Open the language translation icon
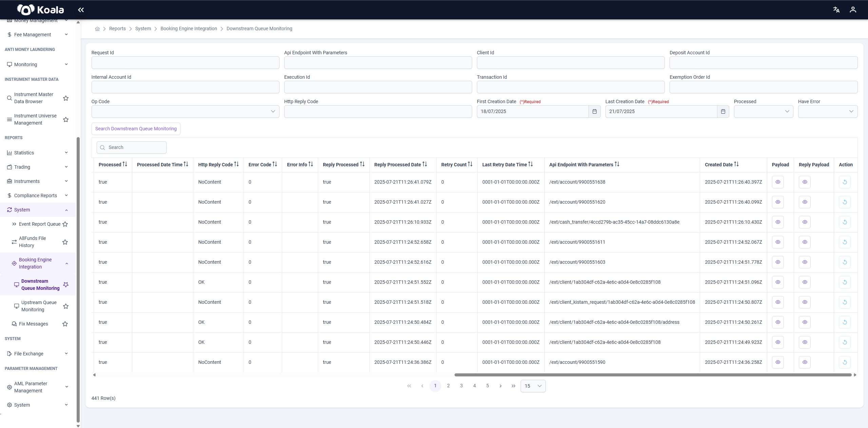Image resolution: width=868 pixels, height=428 pixels. pyautogui.click(x=836, y=10)
